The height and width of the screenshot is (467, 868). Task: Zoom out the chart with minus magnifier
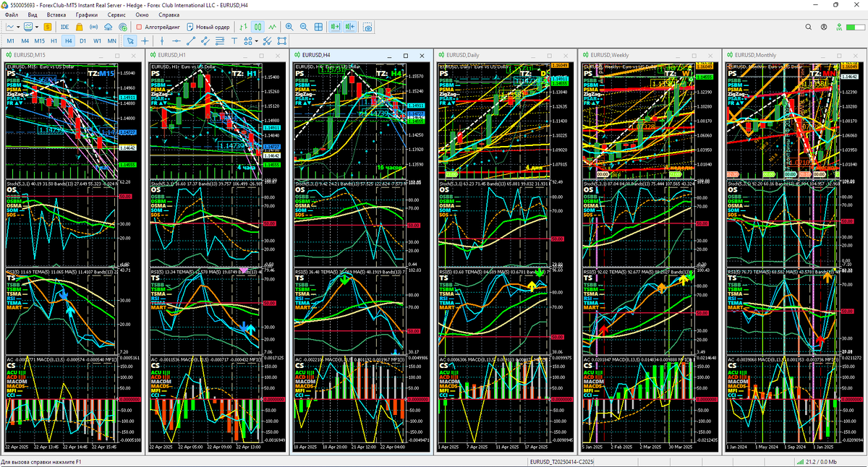point(304,27)
